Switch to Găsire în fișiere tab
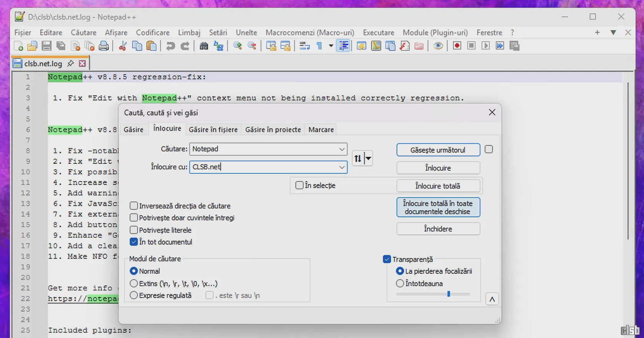This screenshot has height=338, width=644. (x=213, y=130)
